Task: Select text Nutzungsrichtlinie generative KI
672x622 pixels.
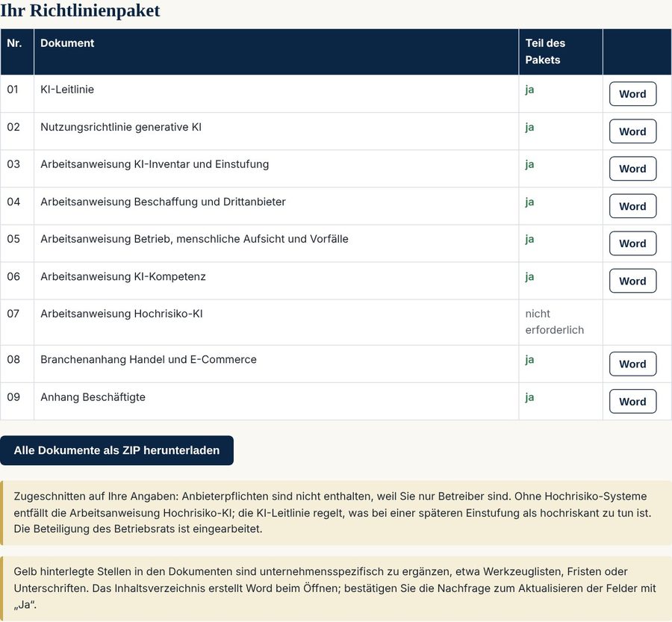Action: pos(121,127)
